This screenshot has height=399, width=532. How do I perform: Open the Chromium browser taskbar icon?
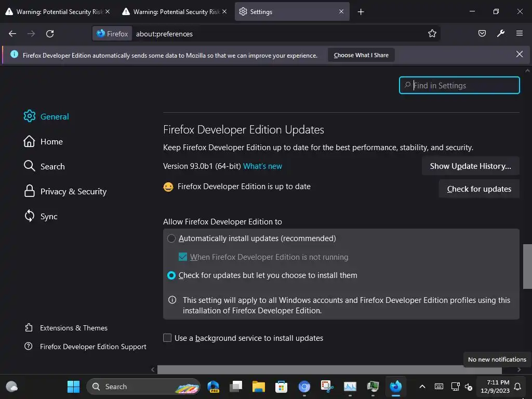pos(304,387)
